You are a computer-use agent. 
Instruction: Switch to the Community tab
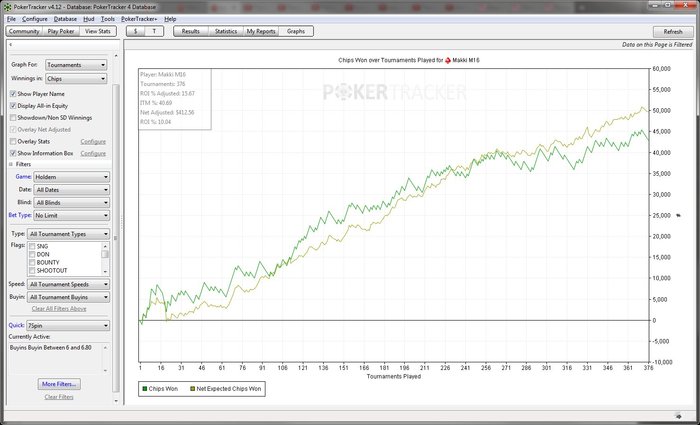click(24, 32)
